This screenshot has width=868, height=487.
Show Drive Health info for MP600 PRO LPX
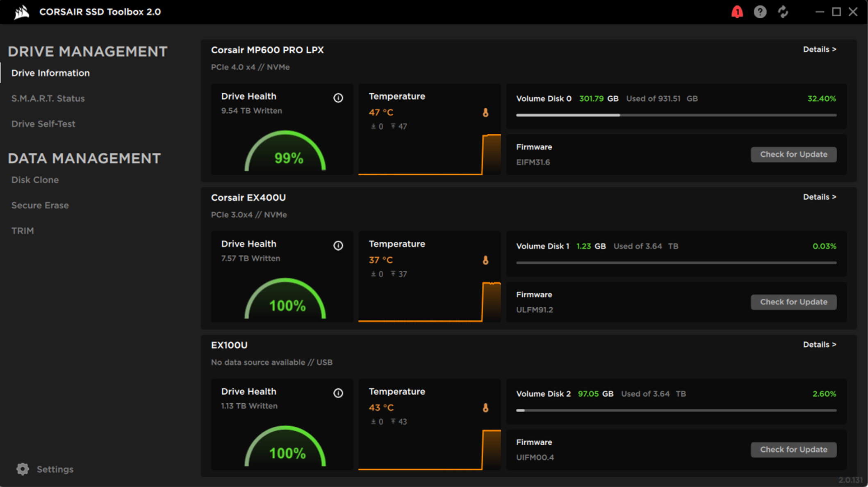click(x=338, y=98)
